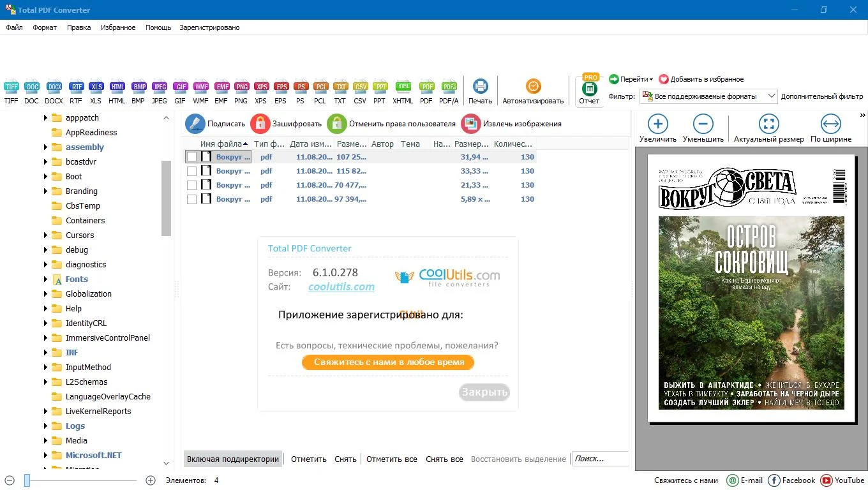This screenshot has width=868, height=490.
Task: Expand the apppatch folder
Action: (x=45, y=118)
